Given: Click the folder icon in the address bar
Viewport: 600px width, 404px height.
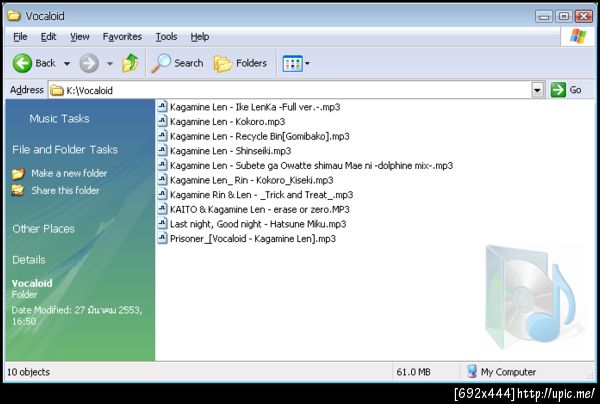Looking at the screenshot, I should pos(57,91).
